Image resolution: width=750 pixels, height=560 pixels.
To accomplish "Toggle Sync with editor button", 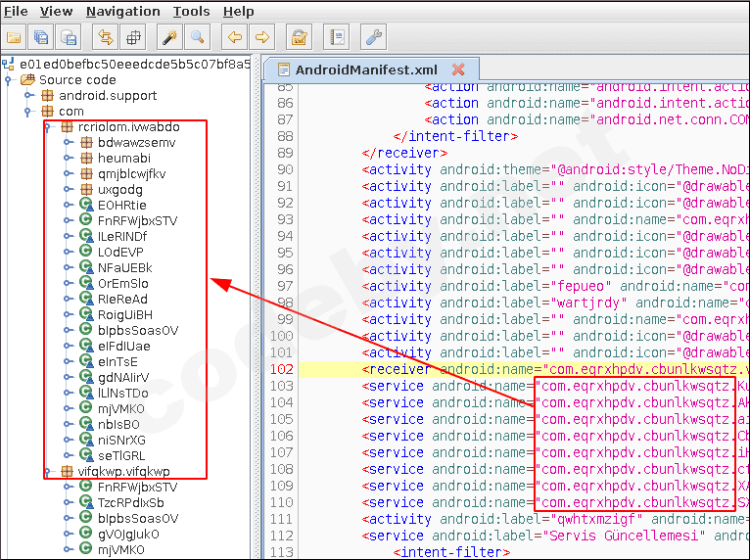I will tap(104, 38).
